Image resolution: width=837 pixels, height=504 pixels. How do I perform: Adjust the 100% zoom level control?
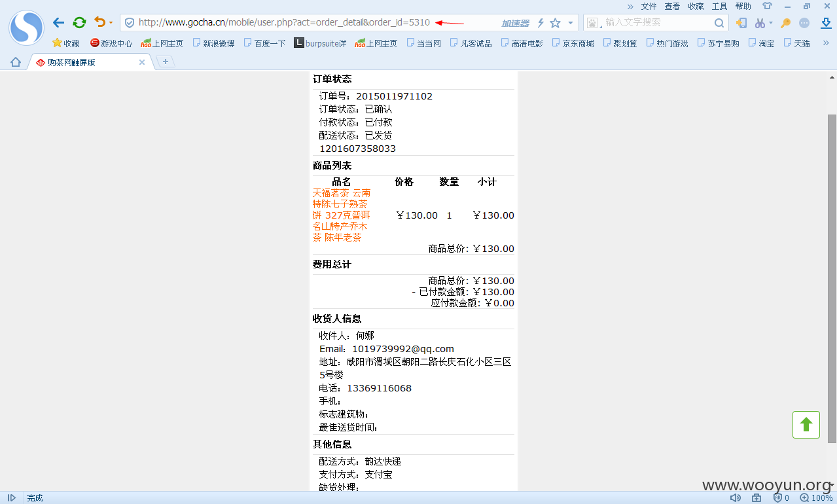click(x=817, y=498)
